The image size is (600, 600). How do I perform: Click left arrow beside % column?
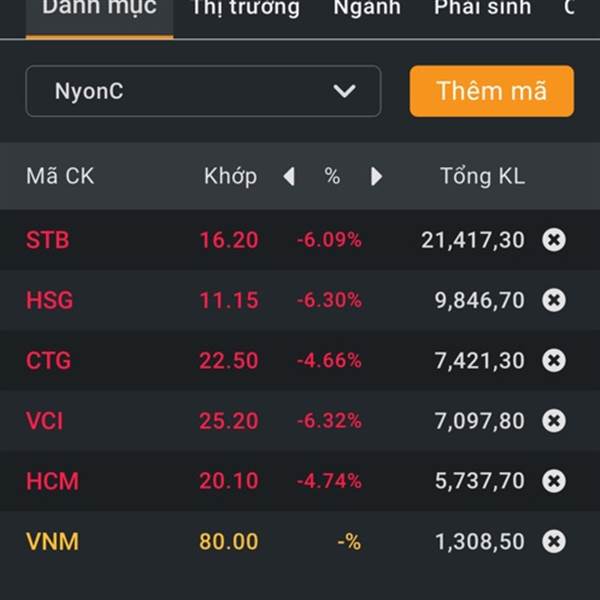289,176
